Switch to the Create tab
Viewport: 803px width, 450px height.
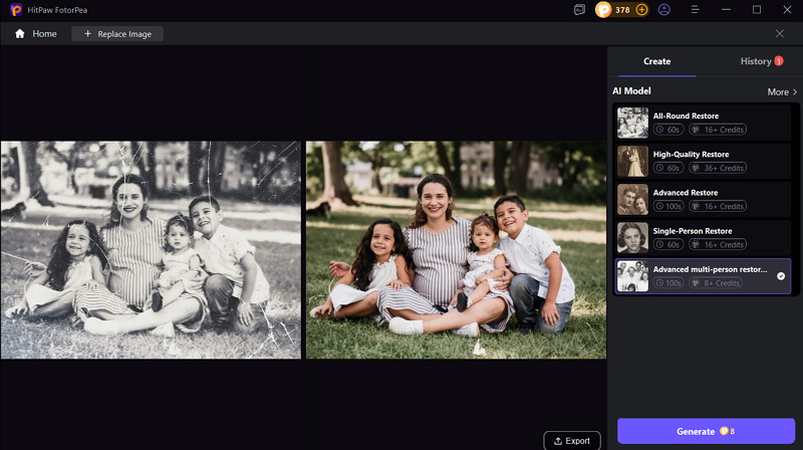click(x=657, y=61)
